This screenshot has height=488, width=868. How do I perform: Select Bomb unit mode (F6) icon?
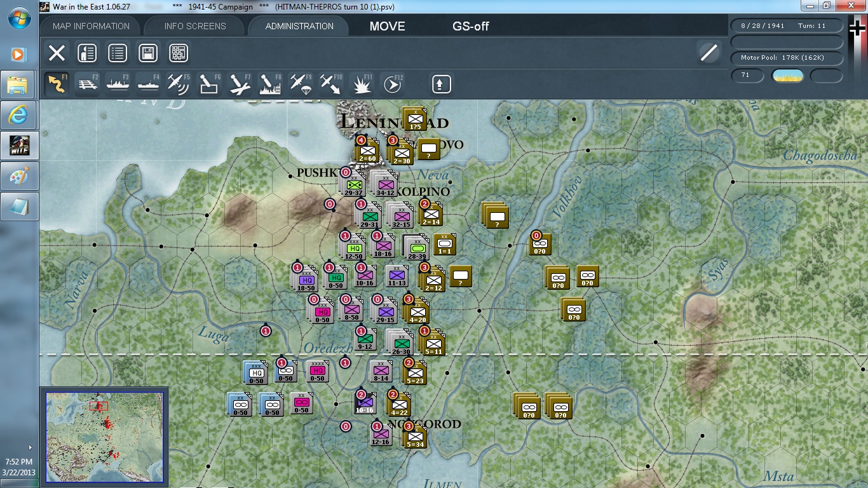click(209, 84)
